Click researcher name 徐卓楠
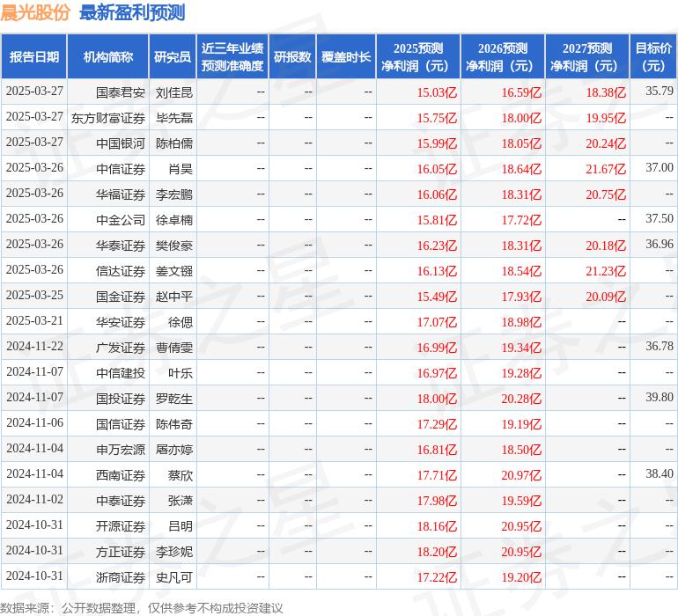The image size is (678, 616). click(x=173, y=220)
